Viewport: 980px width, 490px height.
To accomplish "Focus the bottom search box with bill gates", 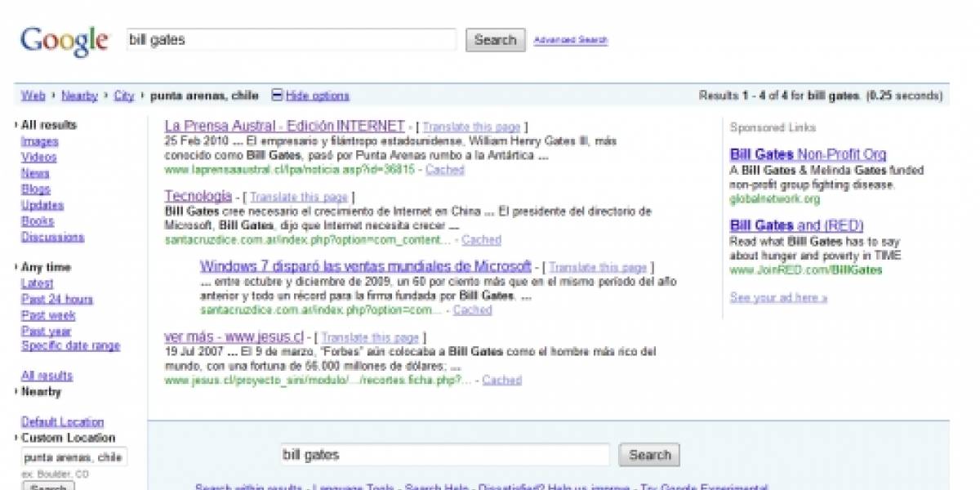I will 445,455.
